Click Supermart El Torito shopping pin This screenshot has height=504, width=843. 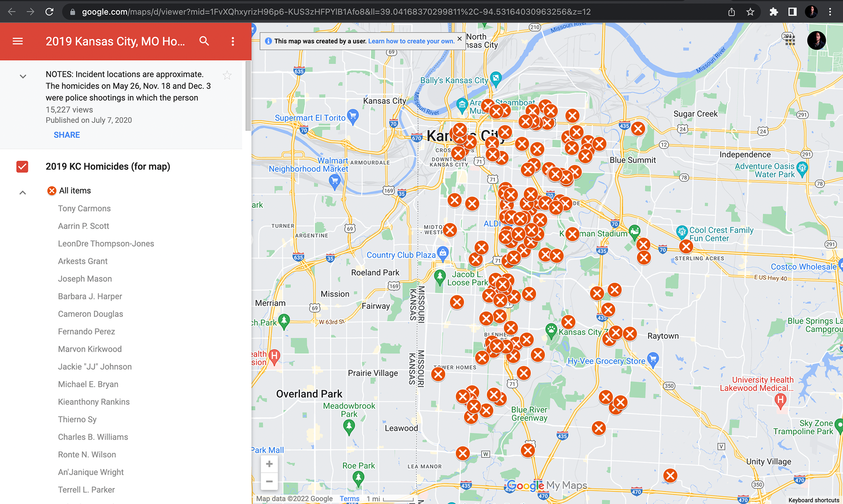(x=353, y=117)
